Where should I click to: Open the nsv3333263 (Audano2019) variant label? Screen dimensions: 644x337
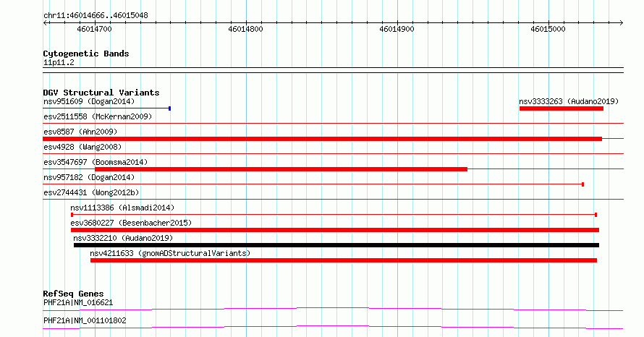tap(569, 101)
